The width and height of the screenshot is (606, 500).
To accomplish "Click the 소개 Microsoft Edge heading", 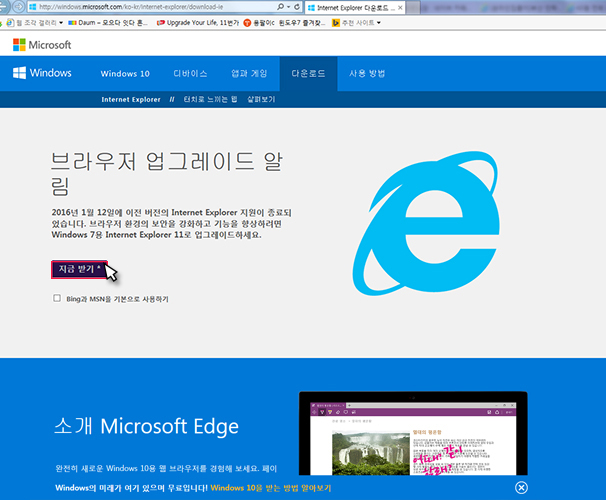I will [x=146, y=426].
